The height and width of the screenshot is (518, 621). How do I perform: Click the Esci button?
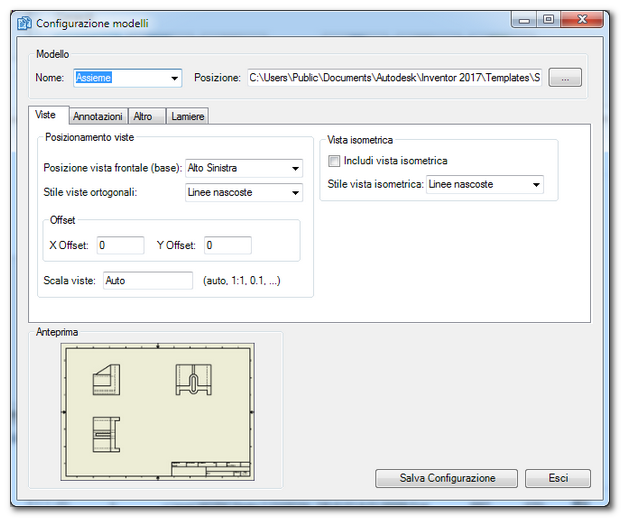tap(558, 478)
